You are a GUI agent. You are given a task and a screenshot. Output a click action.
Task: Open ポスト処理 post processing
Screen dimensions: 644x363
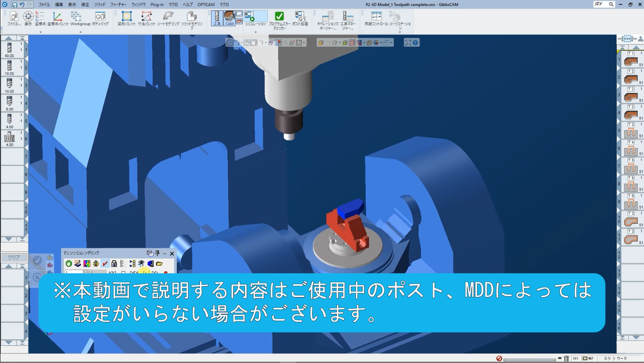coord(300,18)
